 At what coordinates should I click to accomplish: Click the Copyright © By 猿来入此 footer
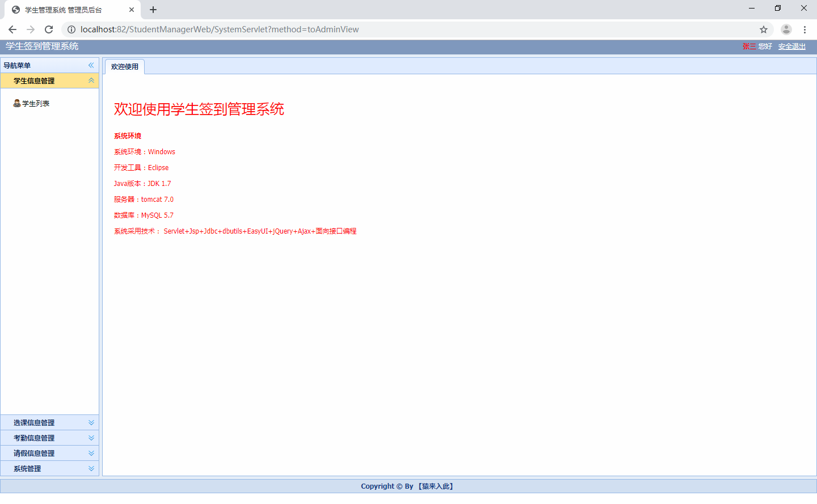point(408,486)
